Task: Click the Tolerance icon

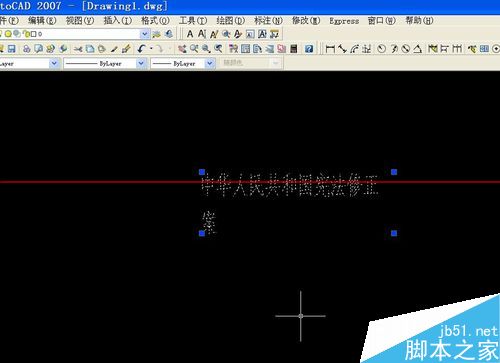Action: pos(484,49)
